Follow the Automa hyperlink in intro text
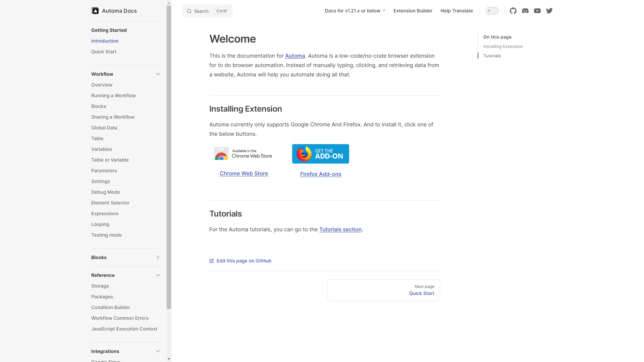 [x=295, y=56]
